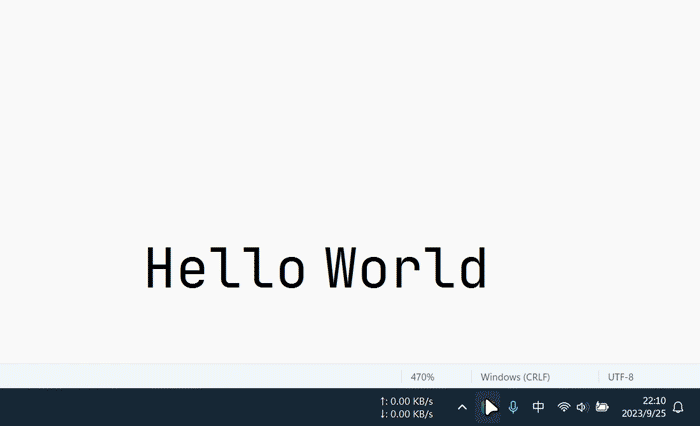The width and height of the screenshot is (700, 426).
Task: Open the notification bell
Action: coord(679,407)
